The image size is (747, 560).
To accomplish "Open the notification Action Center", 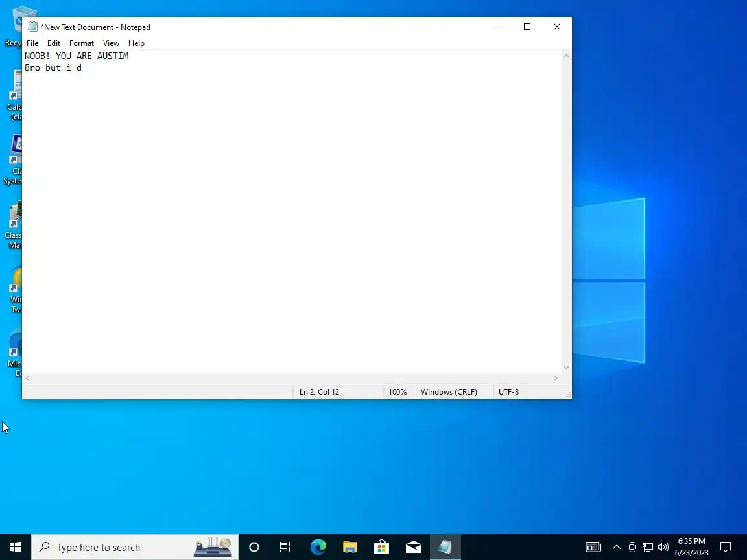I will click(x=725, y=547).
